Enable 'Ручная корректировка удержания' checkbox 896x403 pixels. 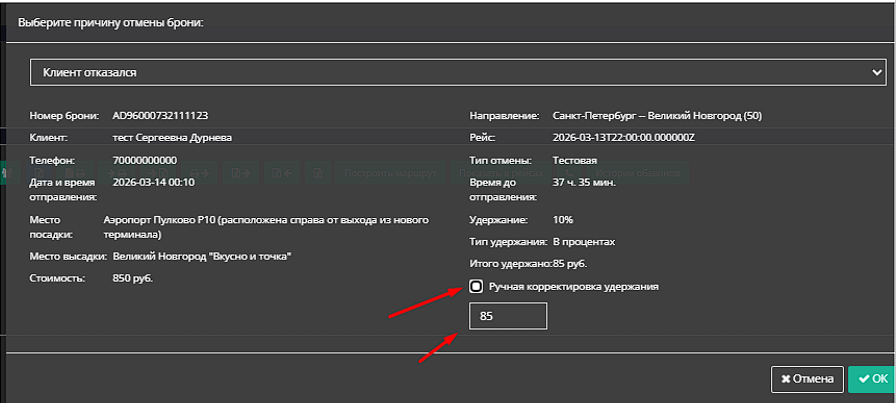coord(475,286)
